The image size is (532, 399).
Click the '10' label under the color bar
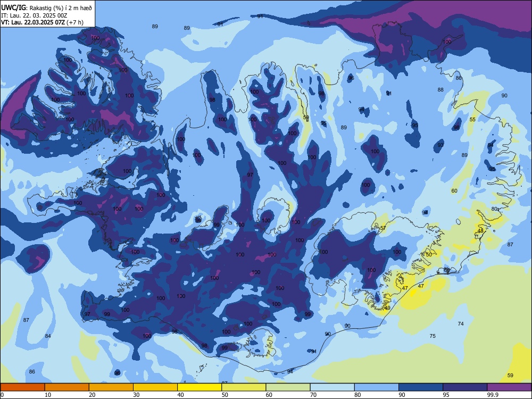click(48, 395)
